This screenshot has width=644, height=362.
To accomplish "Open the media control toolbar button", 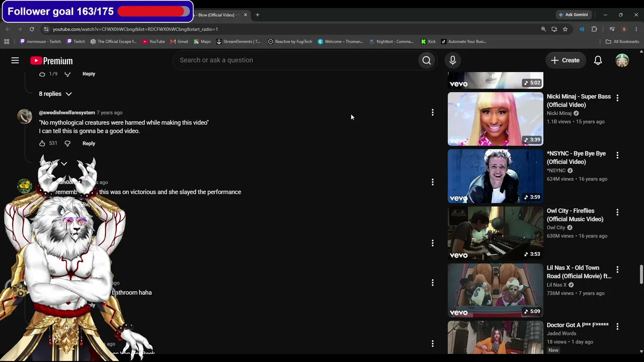I will [612, 29].
